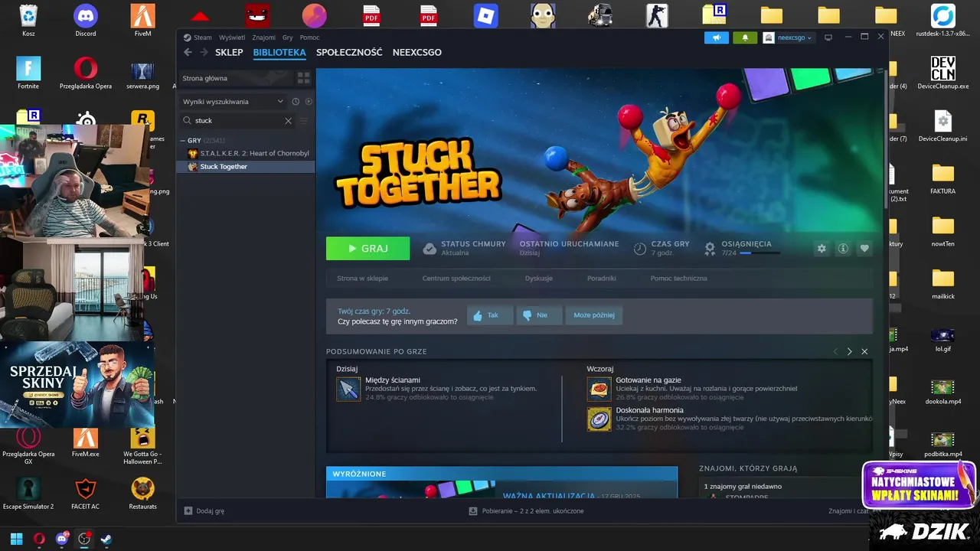Switch to Big Picture mode icon
The height and width of the screenshot is (551, 980).
click(828, 37)
